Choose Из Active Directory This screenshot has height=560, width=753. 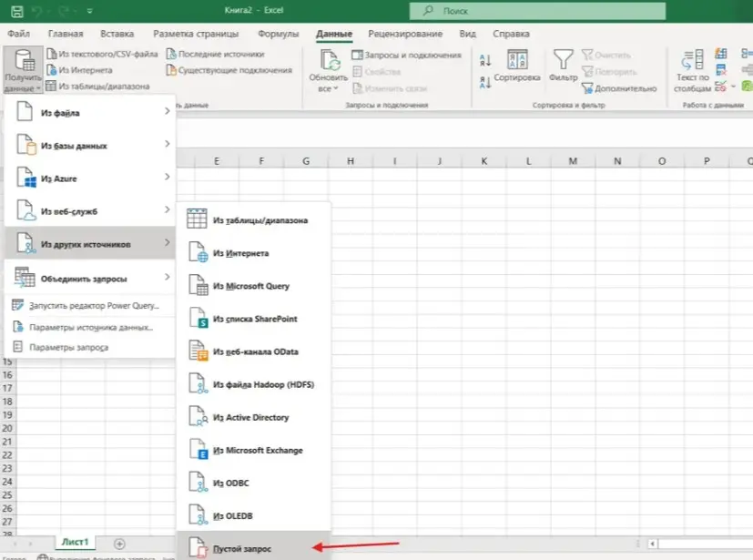pyautogui.click(x=253, y=417)
